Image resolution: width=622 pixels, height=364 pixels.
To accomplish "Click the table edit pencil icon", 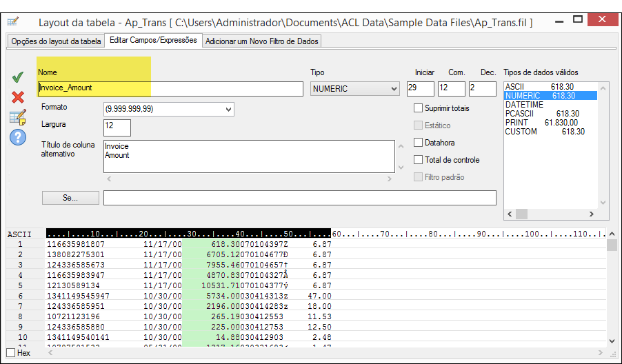I will click(x=18, y=117).
